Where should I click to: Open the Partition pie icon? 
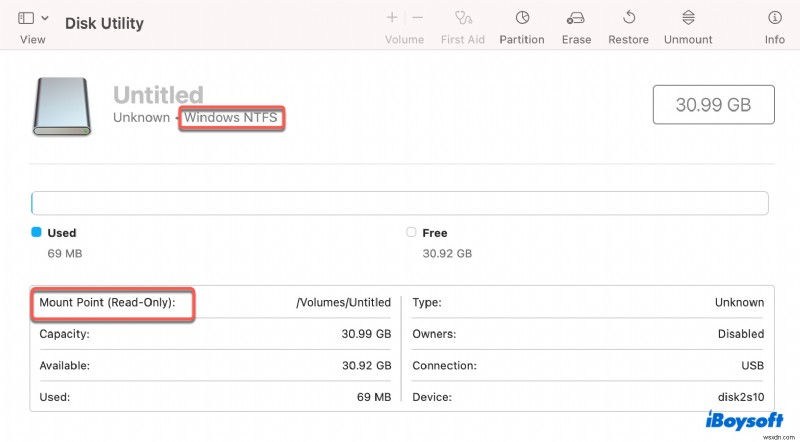(x=522, y=18)
